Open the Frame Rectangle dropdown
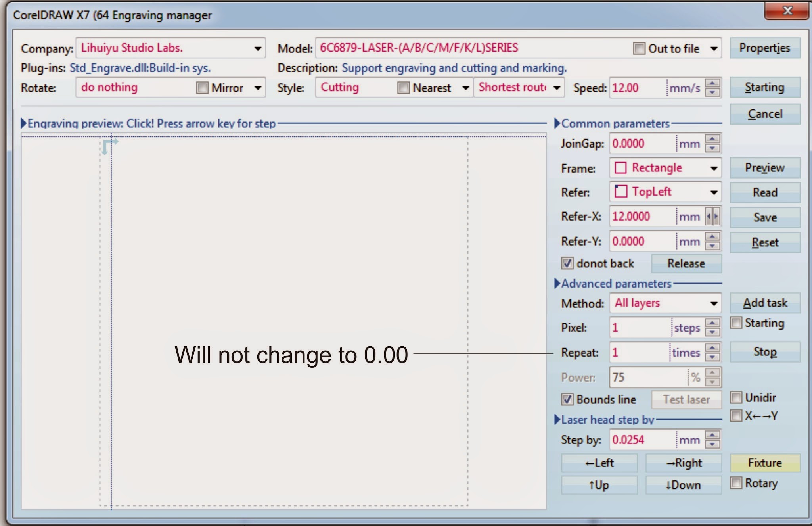This screenshot has height=526, width=812. (x=714, y=168)
